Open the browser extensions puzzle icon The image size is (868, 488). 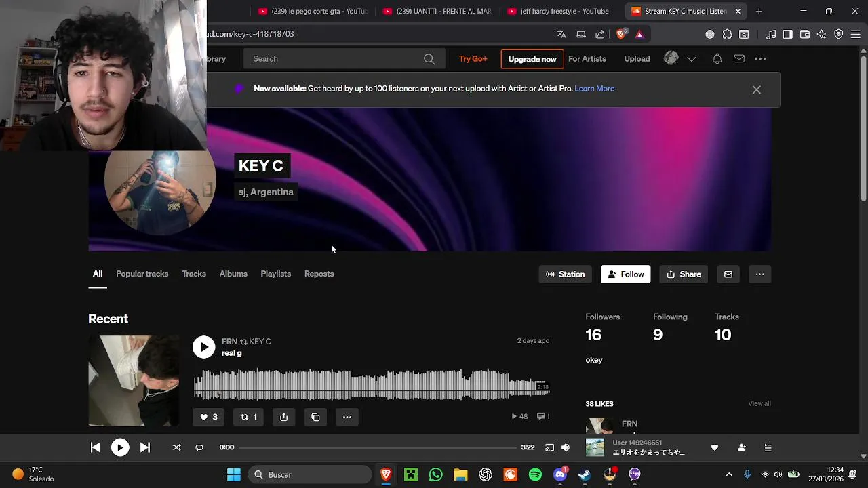728,34
